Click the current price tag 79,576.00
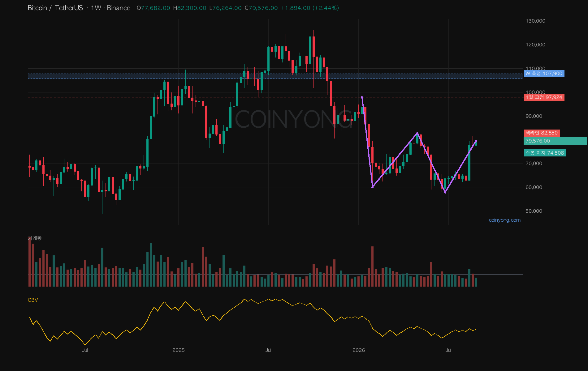 [555, 141]
